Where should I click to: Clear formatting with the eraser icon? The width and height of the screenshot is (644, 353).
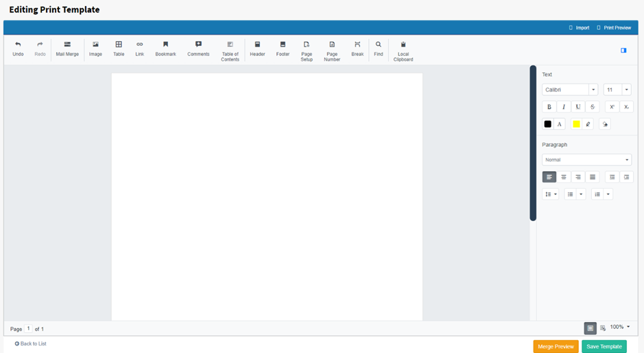pyautogui.click(x=605, y=124)
